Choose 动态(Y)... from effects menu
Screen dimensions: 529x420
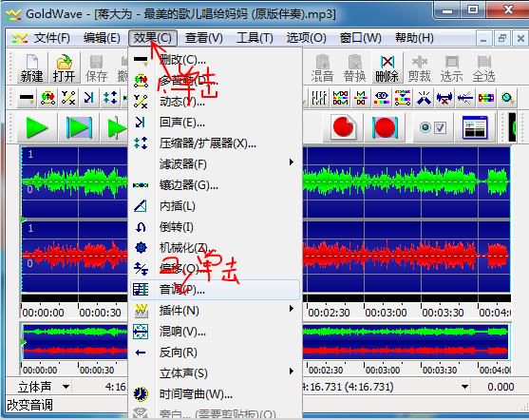(215, 102)
